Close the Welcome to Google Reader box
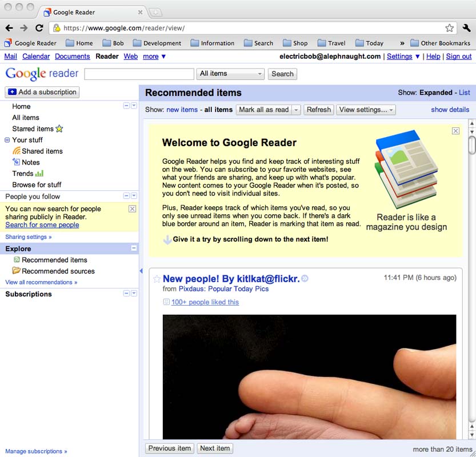Image resolution: width=476 pixels, height=457 pixels. click(455, 131)
